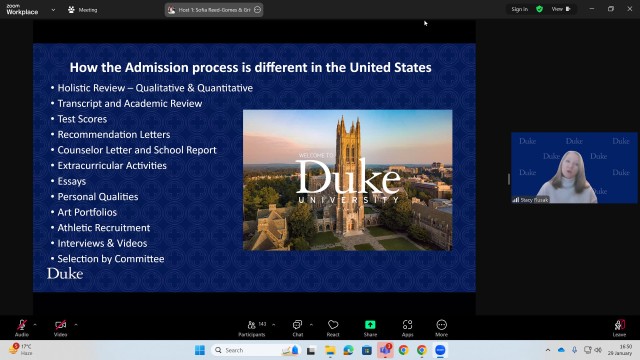Open the Zoom Apps menu
This screenshot has width=640, height=360.
pos(407,328)
